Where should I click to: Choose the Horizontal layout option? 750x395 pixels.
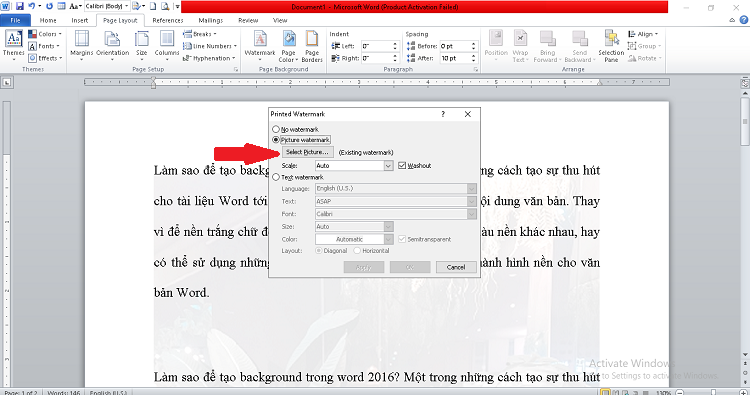pos(372,251)
